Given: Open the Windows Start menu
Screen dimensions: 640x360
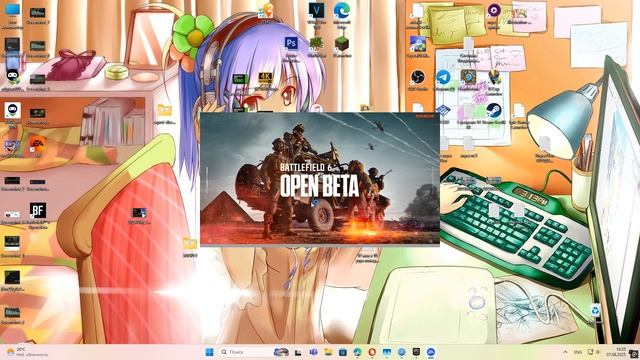Looking at the screenshot, I should [x=209, y=352].
